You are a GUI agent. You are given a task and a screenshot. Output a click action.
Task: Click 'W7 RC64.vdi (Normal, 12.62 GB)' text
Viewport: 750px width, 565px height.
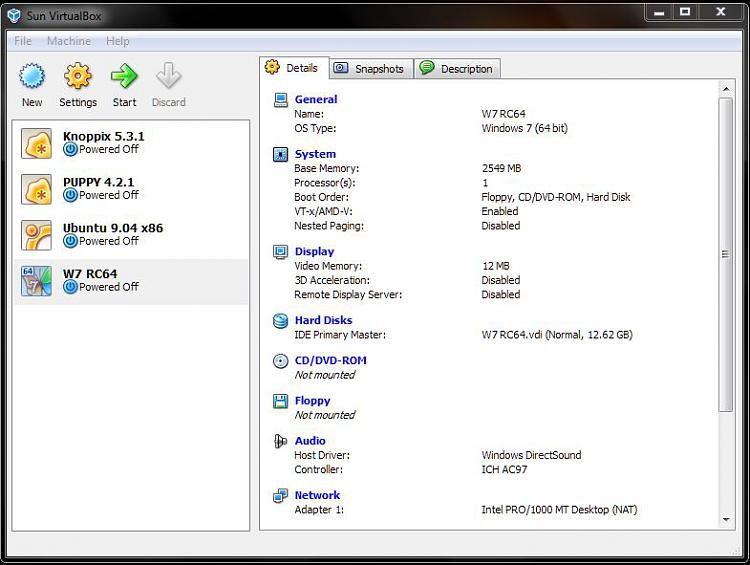[557, 335]
